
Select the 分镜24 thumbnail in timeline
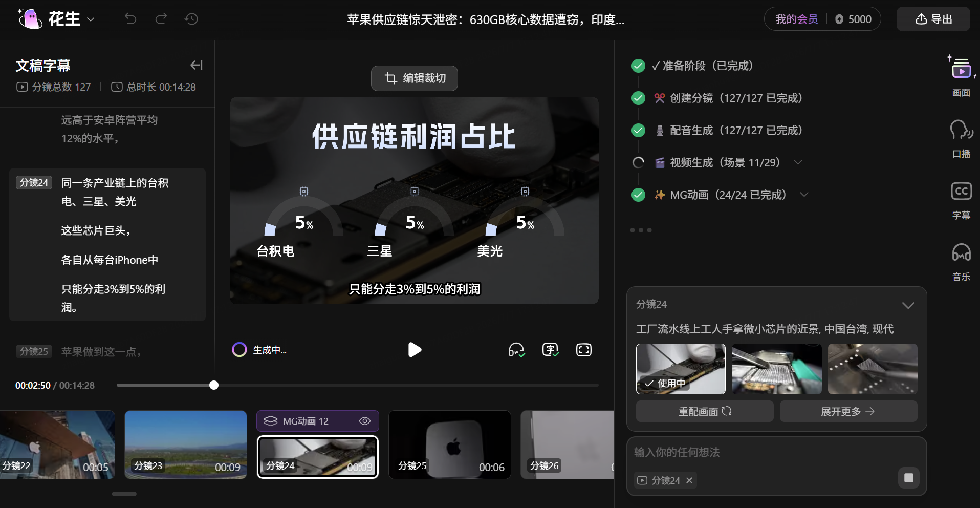pyautogui.click(x=318, y=457)
